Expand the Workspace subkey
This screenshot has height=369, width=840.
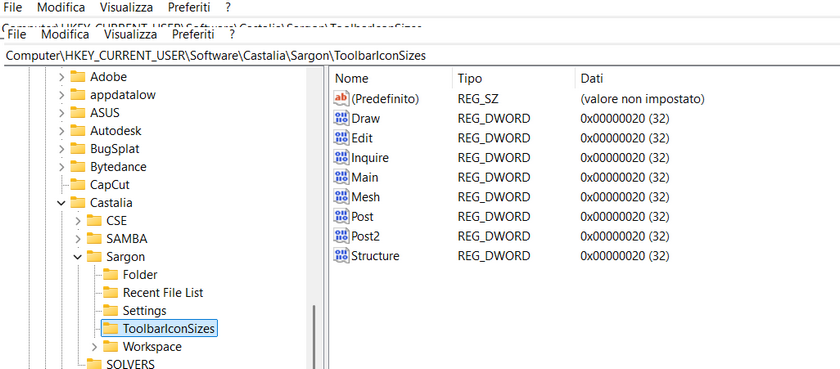coord(95,347)
